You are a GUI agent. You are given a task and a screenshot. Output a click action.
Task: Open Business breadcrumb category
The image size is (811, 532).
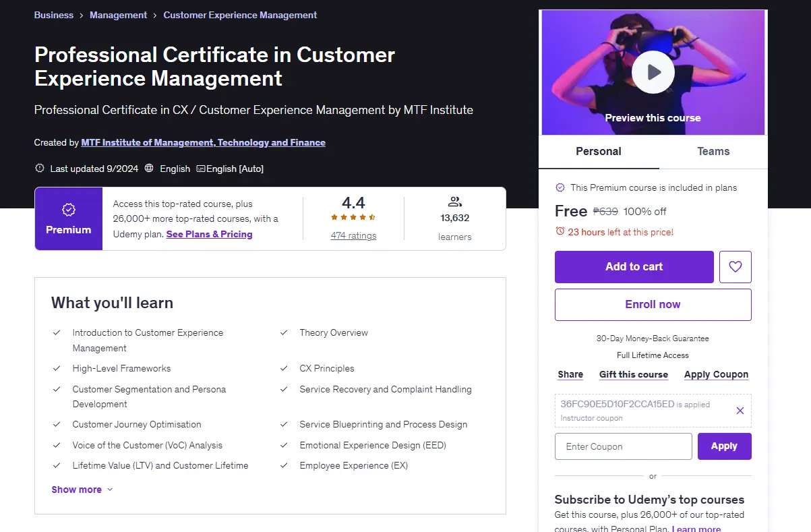[54, 15]
